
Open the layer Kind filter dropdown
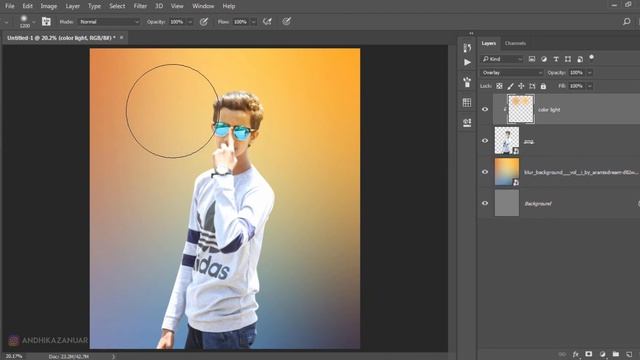point(502,59)
